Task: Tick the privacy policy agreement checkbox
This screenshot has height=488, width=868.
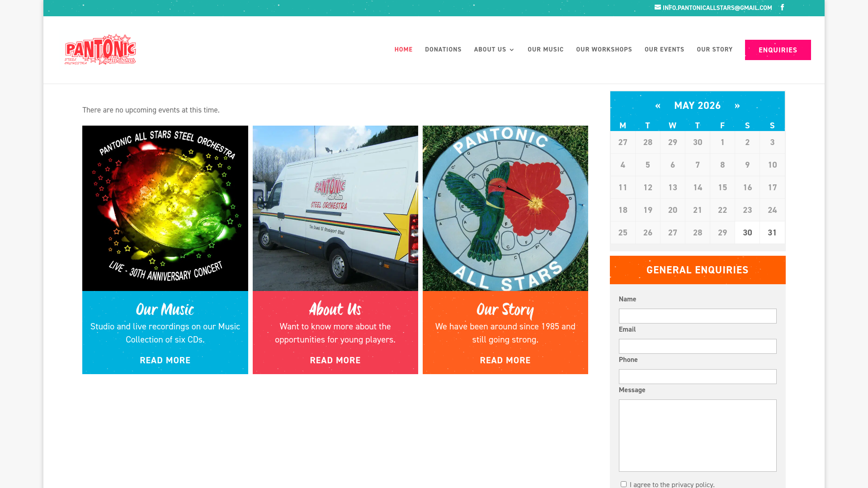Action: tap(623, 484)
